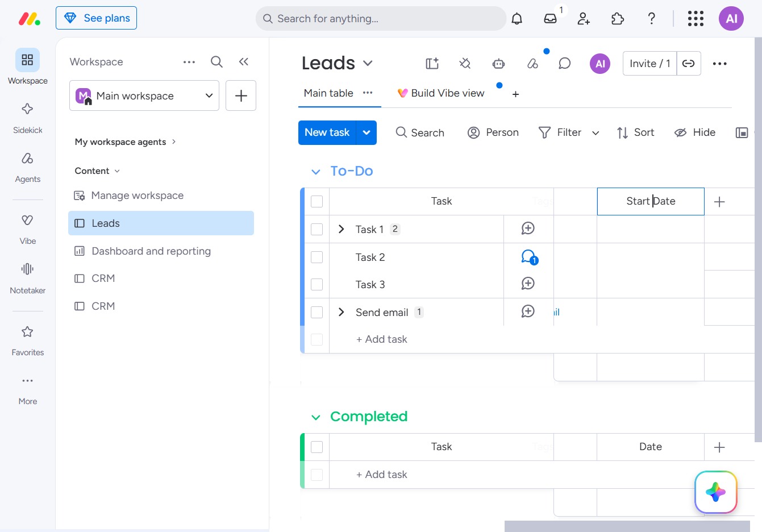Open the Leads board title dropdown arrow

click(x=368, y=63)
